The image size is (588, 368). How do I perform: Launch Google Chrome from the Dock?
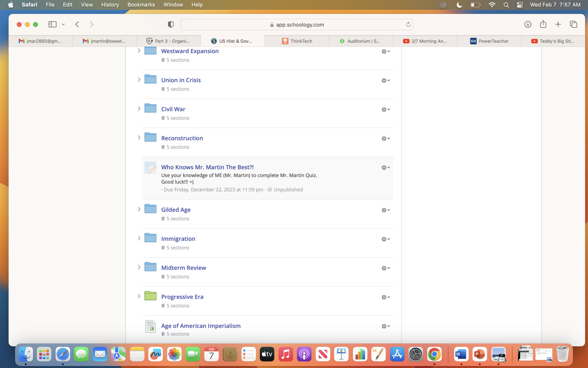(434, 354)
